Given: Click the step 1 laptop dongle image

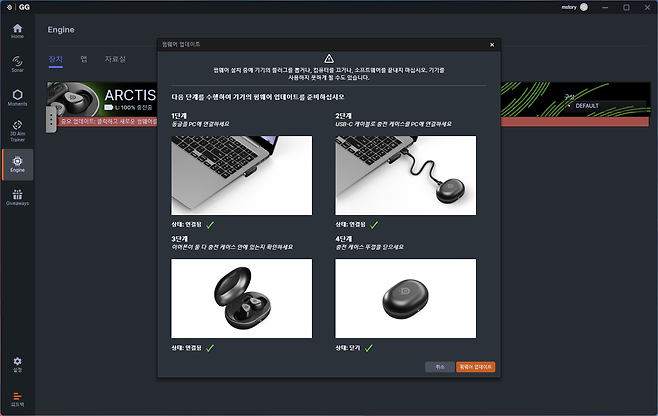Looking at the screenshot, I should tap(241, 176).
